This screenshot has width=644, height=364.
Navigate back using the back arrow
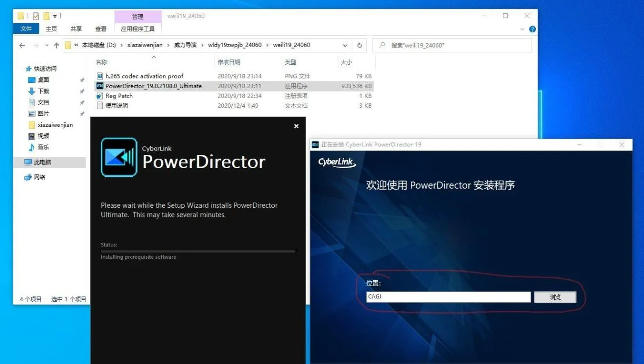click(x=22, y=46)
